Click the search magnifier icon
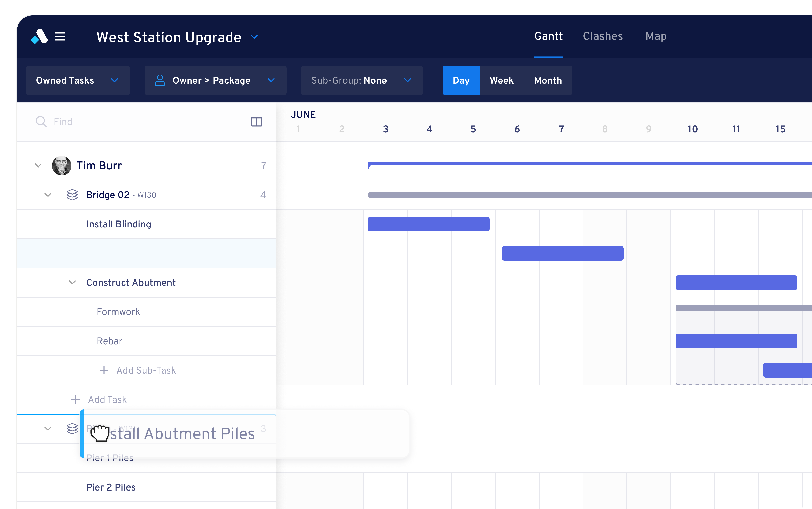 41,122
